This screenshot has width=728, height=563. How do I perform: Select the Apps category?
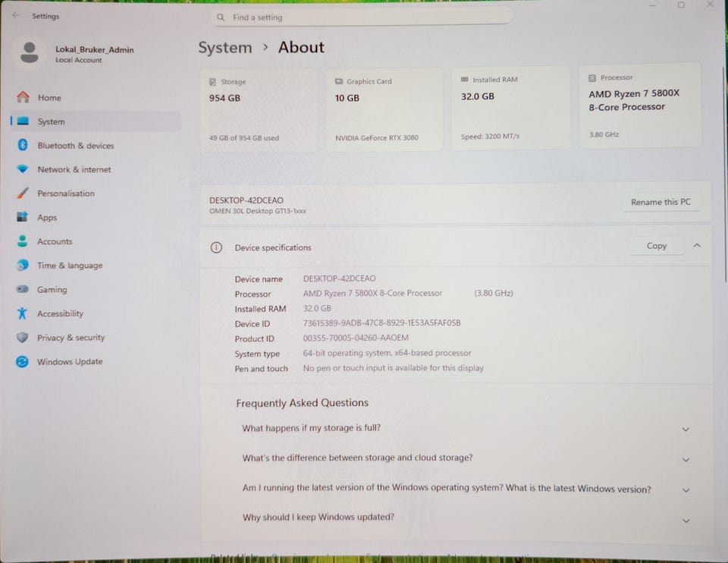(x=96, y=217)
